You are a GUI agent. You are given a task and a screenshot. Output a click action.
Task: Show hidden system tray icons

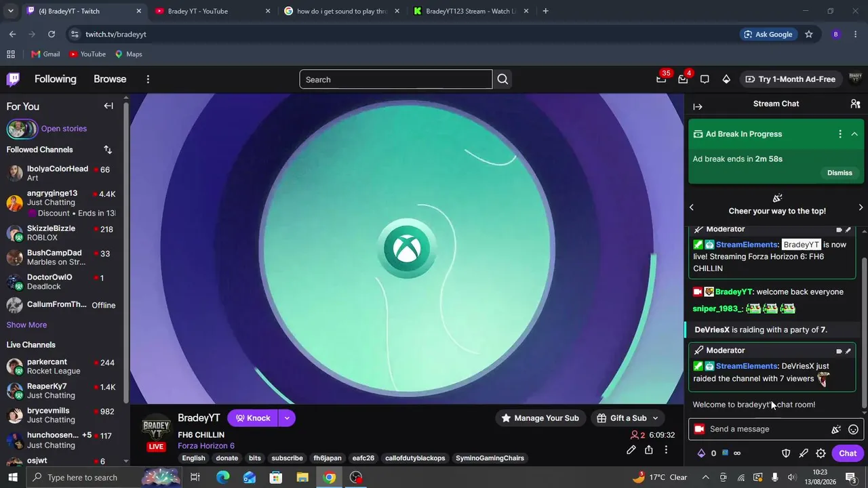tap(706, 477)
